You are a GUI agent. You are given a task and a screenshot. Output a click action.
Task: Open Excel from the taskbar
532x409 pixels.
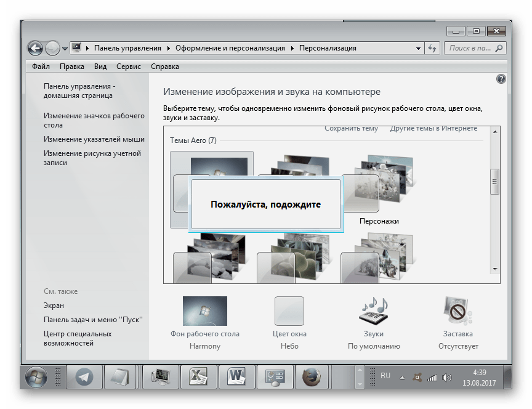[199, 377]
